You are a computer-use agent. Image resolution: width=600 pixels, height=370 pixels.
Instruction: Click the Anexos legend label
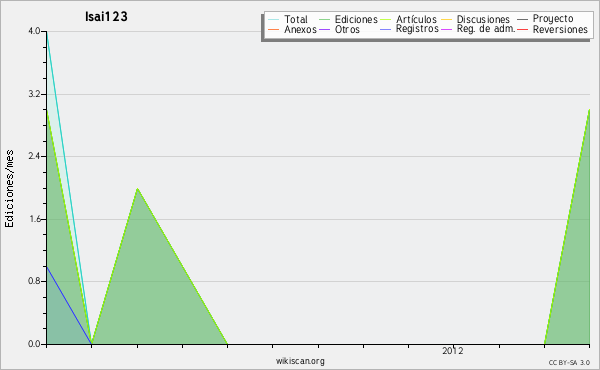coord(300,29)
